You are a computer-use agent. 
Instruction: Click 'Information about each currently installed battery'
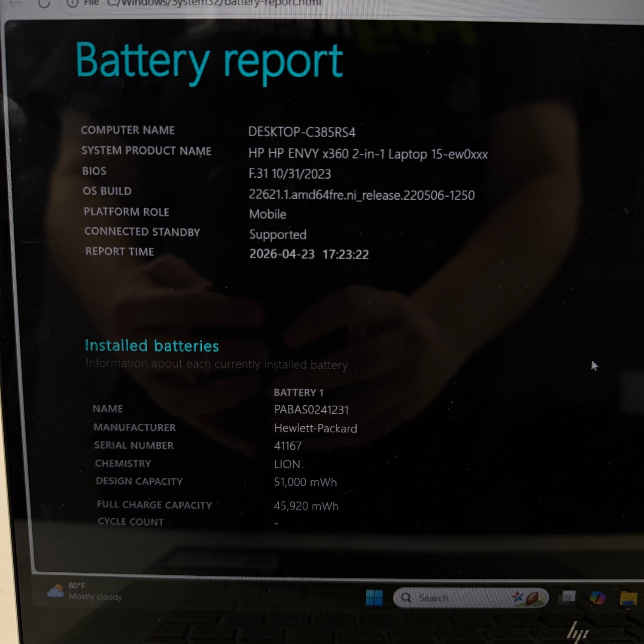click(x=217, y=364)
